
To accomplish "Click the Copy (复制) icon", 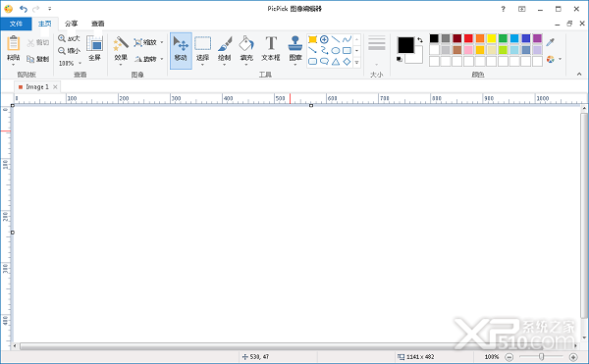I will pos(30,59).
